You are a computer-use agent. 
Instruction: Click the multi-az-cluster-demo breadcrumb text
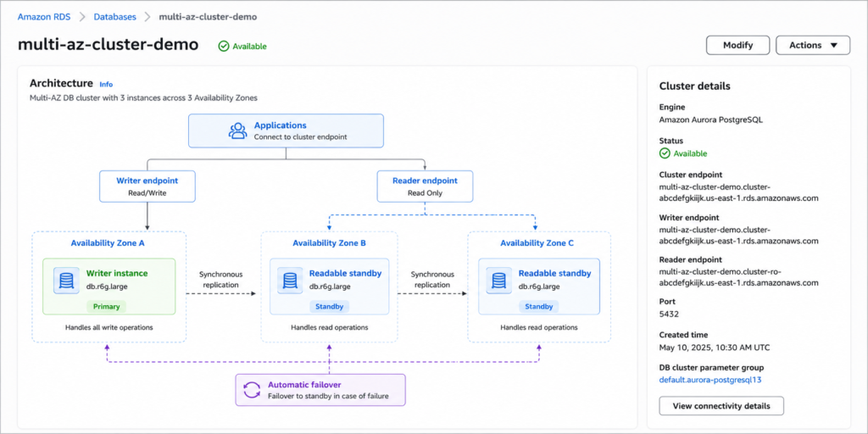click(x=208, y=17)
